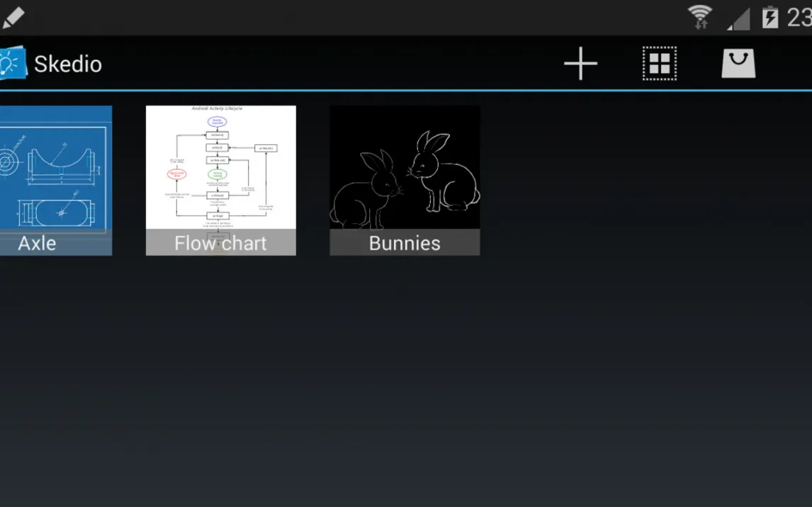The height and width of the screenshot is (507, 812).
Task: Select the Axle name label
Action: tap(37, 243)
